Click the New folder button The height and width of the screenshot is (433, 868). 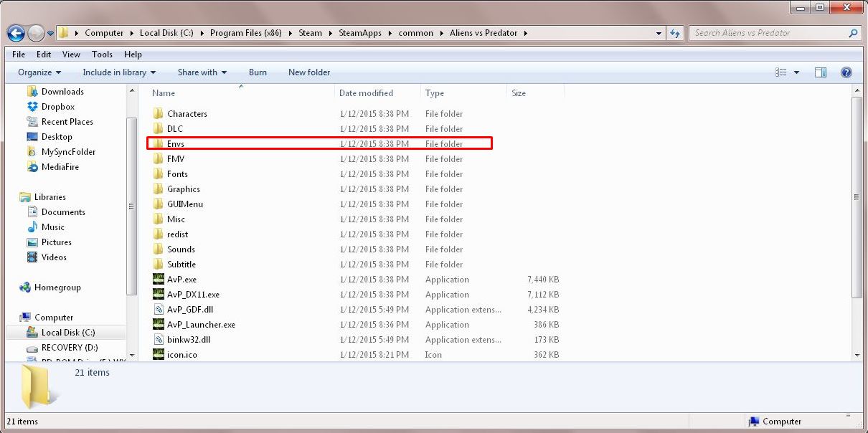[x=309, y=72]
